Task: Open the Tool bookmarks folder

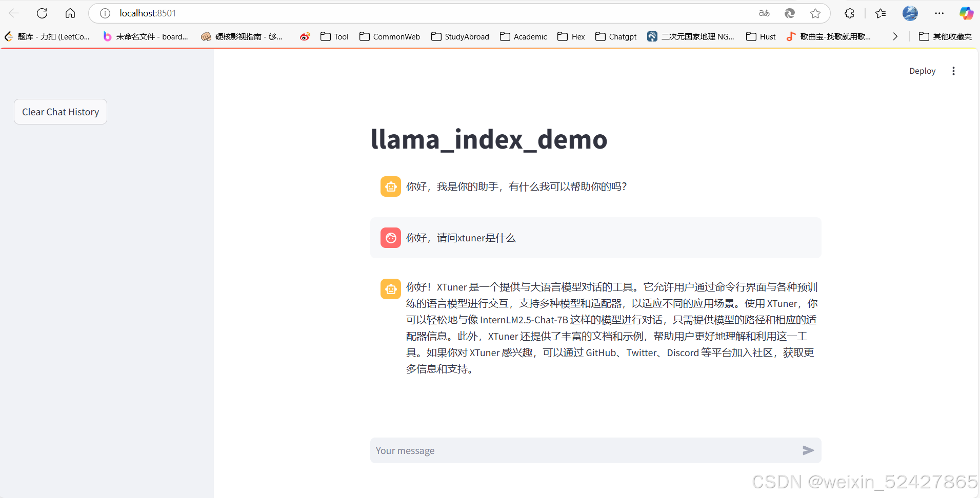Action: click(x=334, y=36)
